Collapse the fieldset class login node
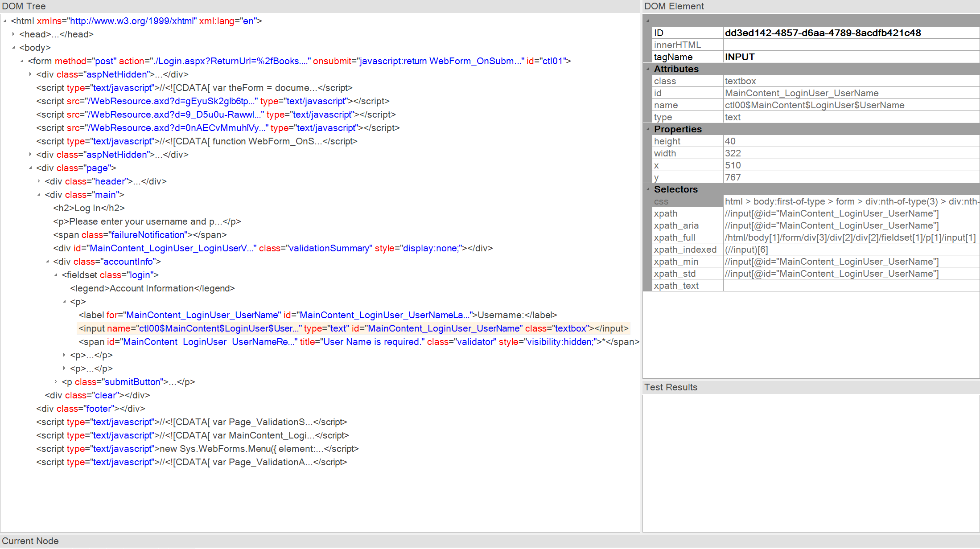Screen dimensions: 980x549 (56, 274)
